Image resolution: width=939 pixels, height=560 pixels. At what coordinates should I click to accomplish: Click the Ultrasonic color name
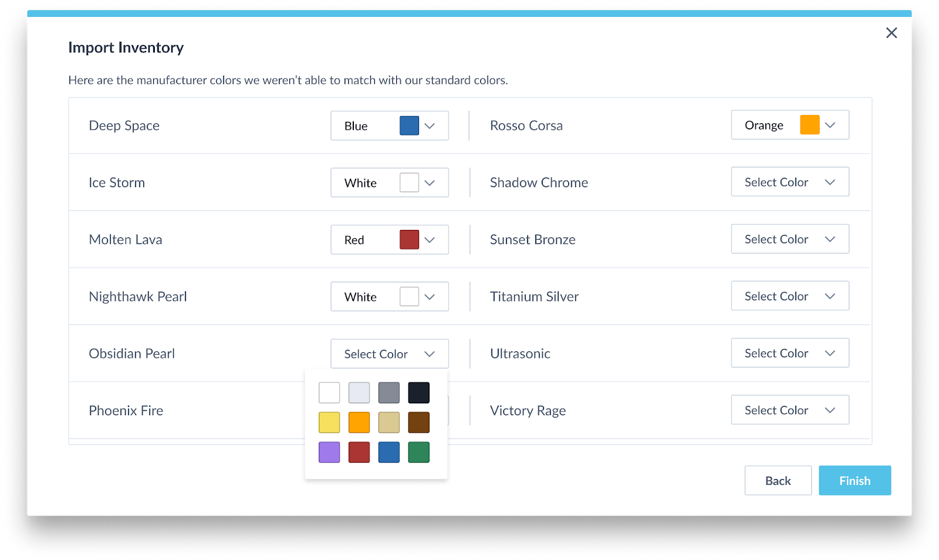point(521,354)
